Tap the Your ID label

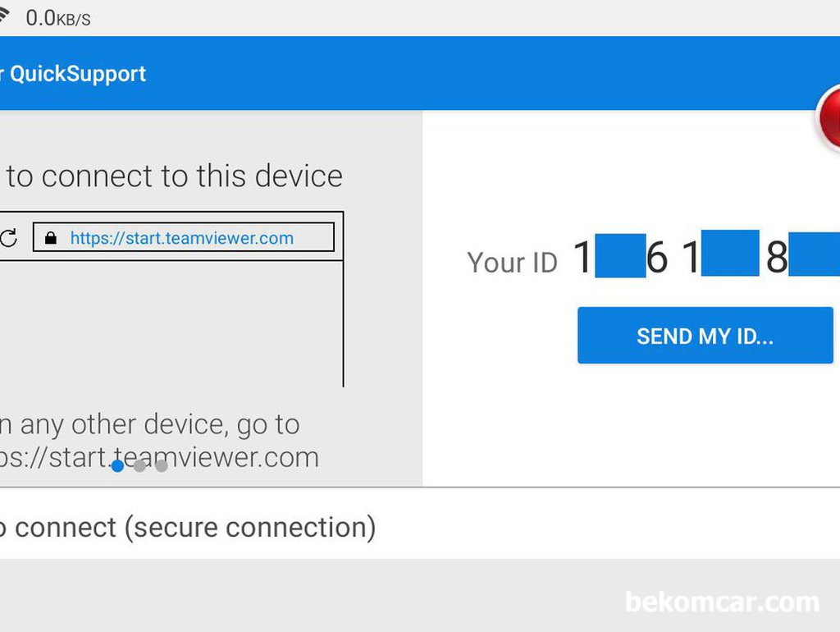click(x=512, y=263)
